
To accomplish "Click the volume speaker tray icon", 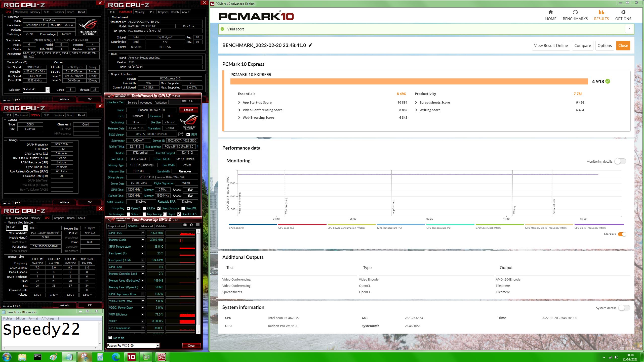I will click(616, 357).
